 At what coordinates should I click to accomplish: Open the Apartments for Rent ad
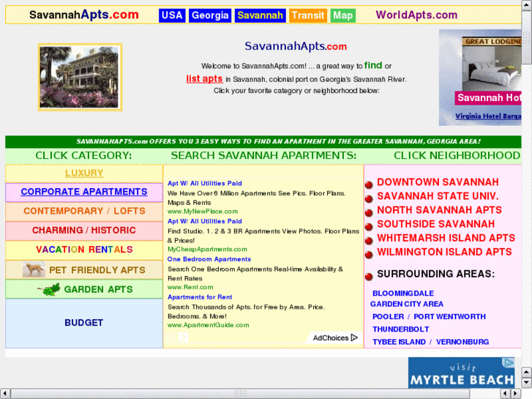pyautogui.click(x=200, y=297)
